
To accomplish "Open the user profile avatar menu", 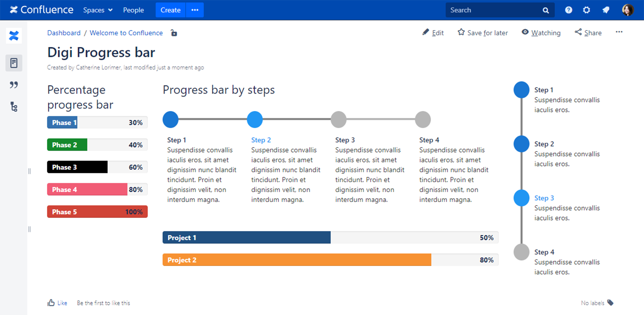I will click(x=628, y=10).
